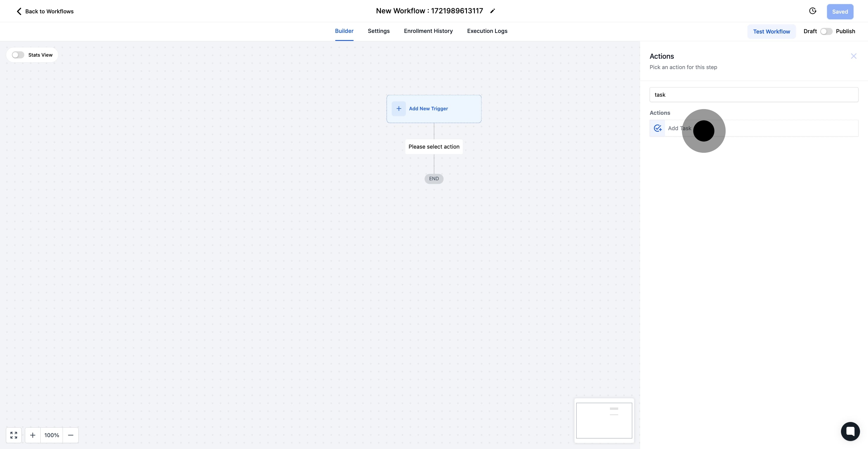Toggle the Draft/Publish switch
Image resolution: width=868 pixels, height=449 pixels.
click(x=826, y=31)
